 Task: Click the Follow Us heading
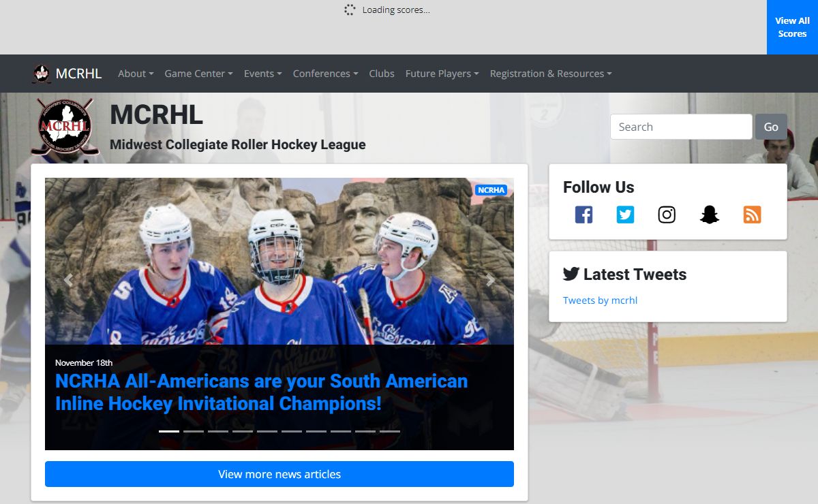point(599,187)
